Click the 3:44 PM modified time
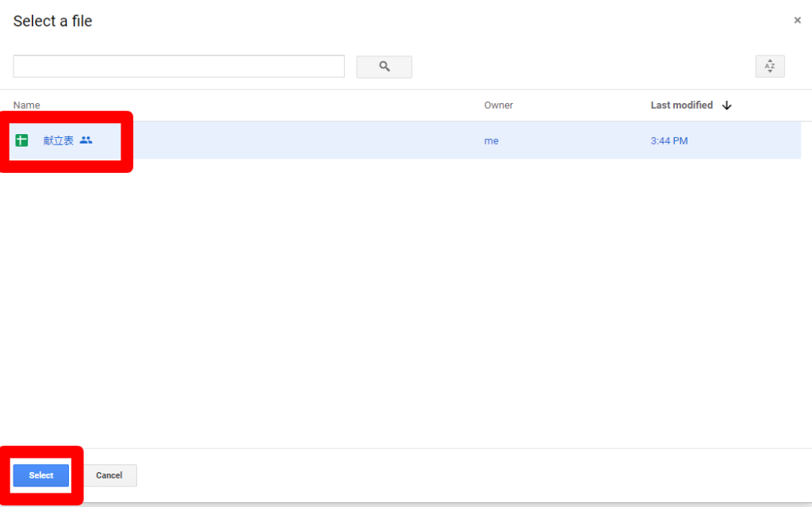This screenshot has width=812, height=507. coord(668,141)
